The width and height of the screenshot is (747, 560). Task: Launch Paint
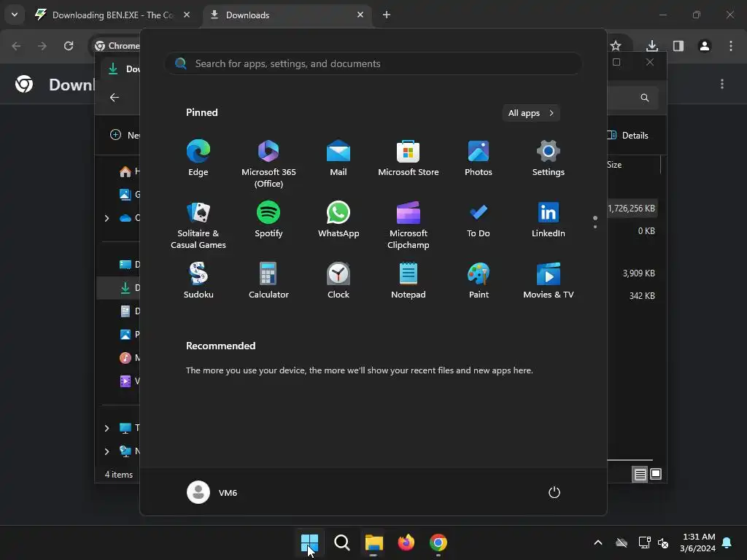(479, 281)
